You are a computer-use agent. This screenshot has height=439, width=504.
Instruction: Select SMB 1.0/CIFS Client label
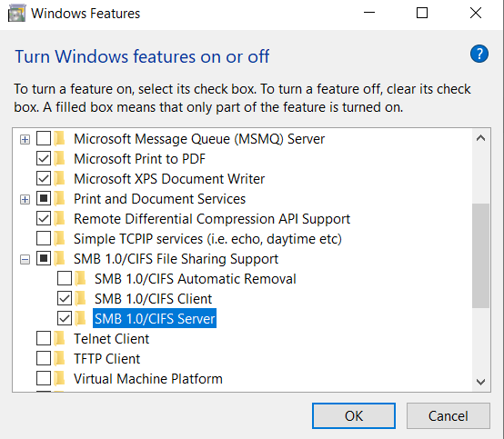coord(154,299)
